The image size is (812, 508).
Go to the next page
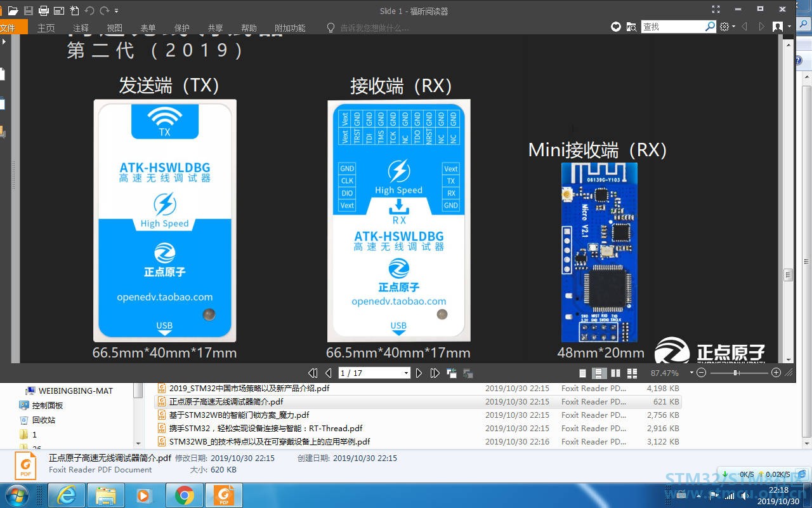tap(419, 373)
